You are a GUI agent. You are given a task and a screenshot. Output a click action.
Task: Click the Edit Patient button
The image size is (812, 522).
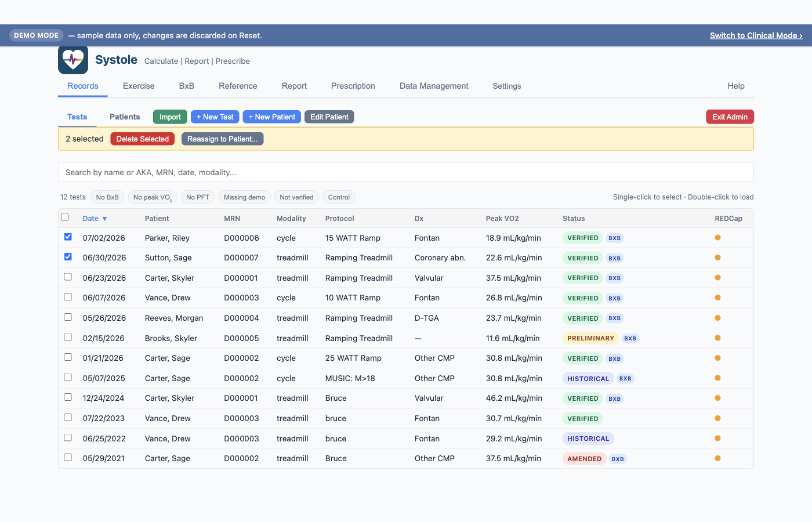click(x=329, y=117)
